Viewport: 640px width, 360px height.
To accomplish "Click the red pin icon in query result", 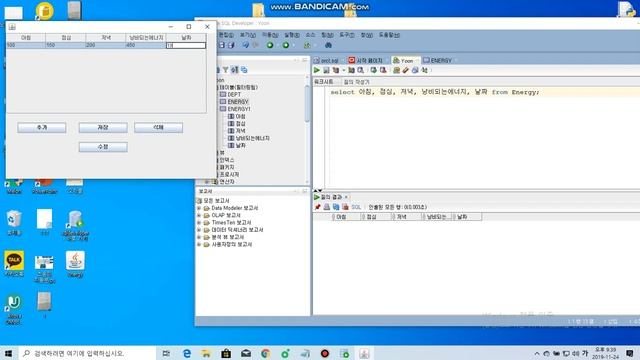I will pyautogui.click(x=318, y=207).
